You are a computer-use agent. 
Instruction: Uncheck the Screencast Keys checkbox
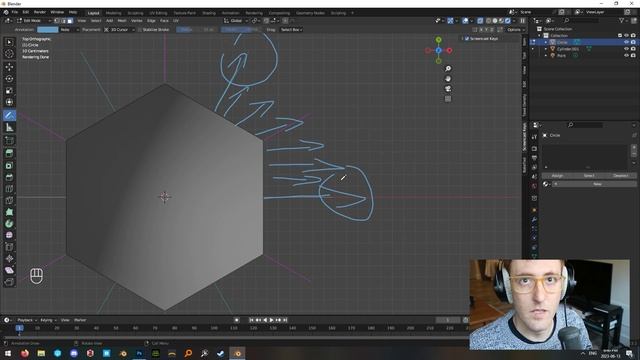tap(467, 39)
